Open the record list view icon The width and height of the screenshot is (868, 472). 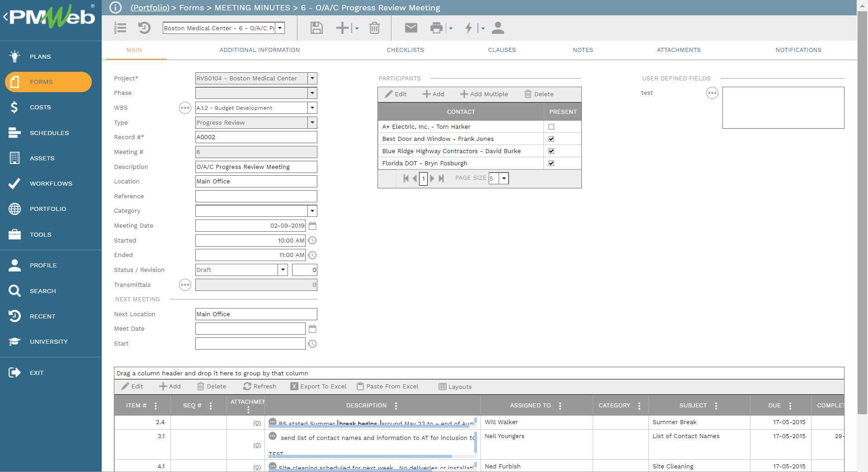click(x=120, y=28)
